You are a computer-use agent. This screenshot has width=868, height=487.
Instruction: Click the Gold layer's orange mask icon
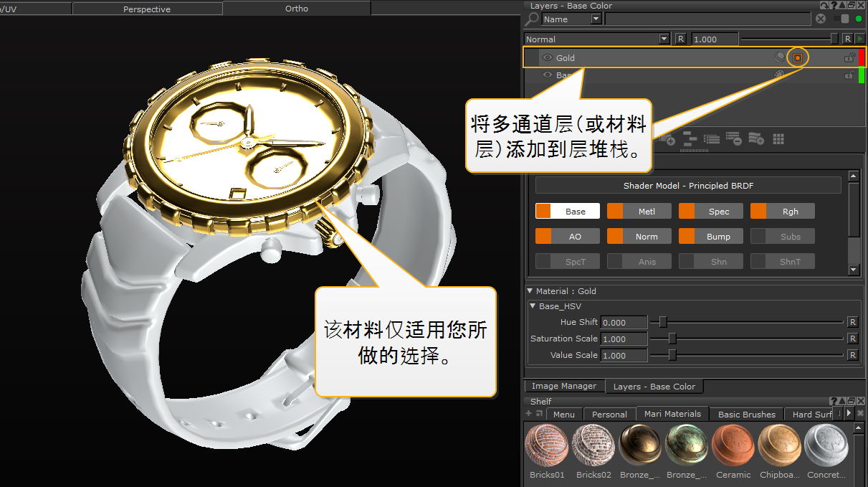point(798,57)
